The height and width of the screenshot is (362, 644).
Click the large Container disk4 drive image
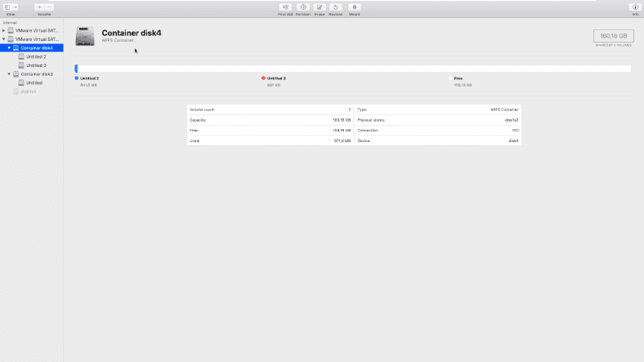point(85,36)
